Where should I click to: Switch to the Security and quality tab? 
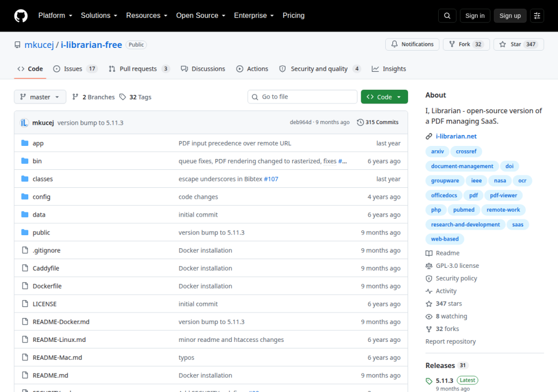tap(320, 69)
